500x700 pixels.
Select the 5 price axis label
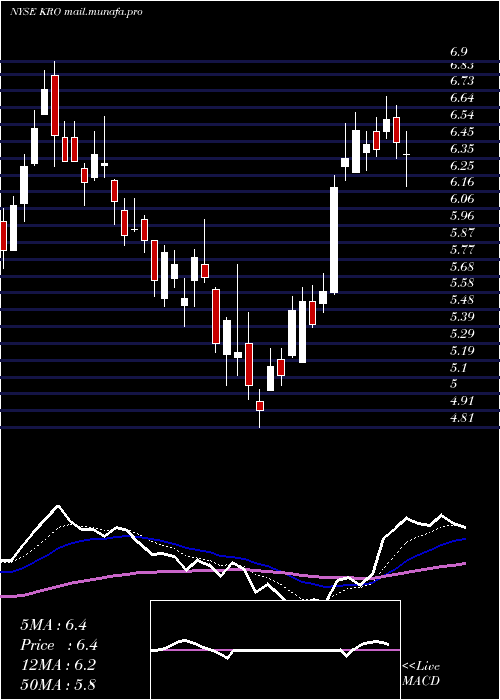click(x=454, y=383)
